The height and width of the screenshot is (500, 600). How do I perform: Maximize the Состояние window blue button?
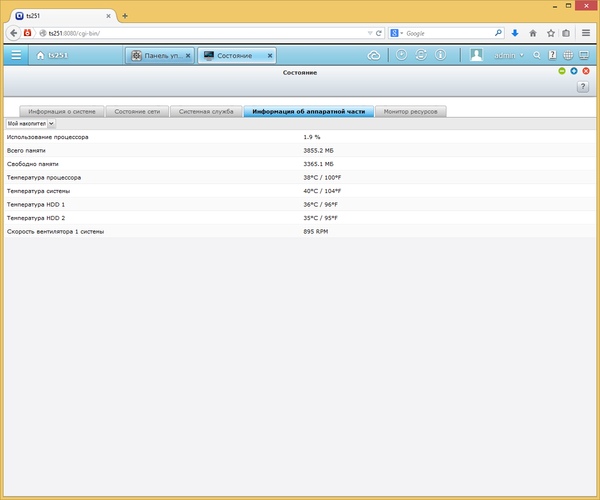click(574, 71)
